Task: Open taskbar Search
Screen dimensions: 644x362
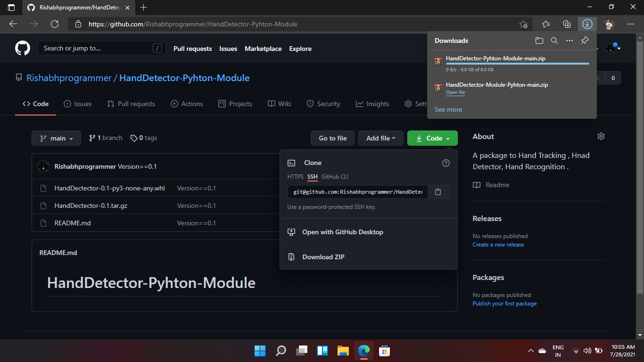Action: 281,351
